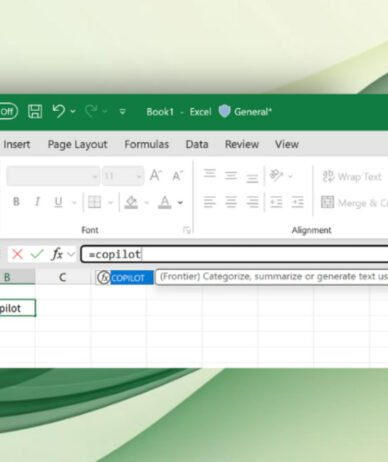This screenshot has width=388, height=462.
Task: Toggle Wrap Text
Action: [x=352, y=176]
